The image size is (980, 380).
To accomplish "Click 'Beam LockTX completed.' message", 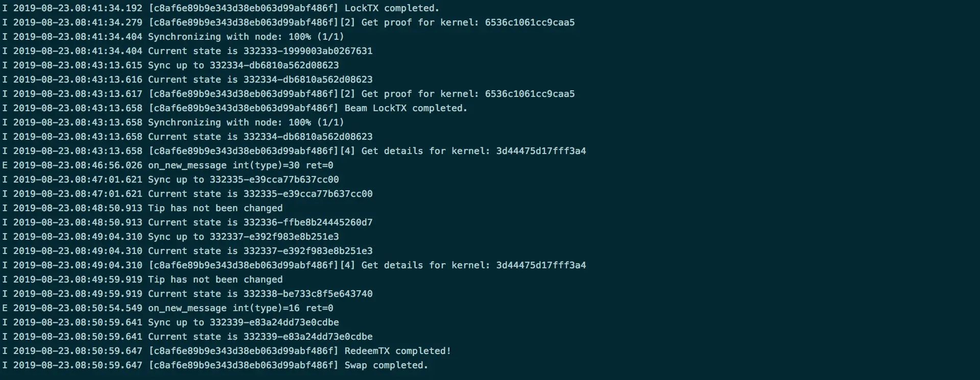I will [406, 108].
